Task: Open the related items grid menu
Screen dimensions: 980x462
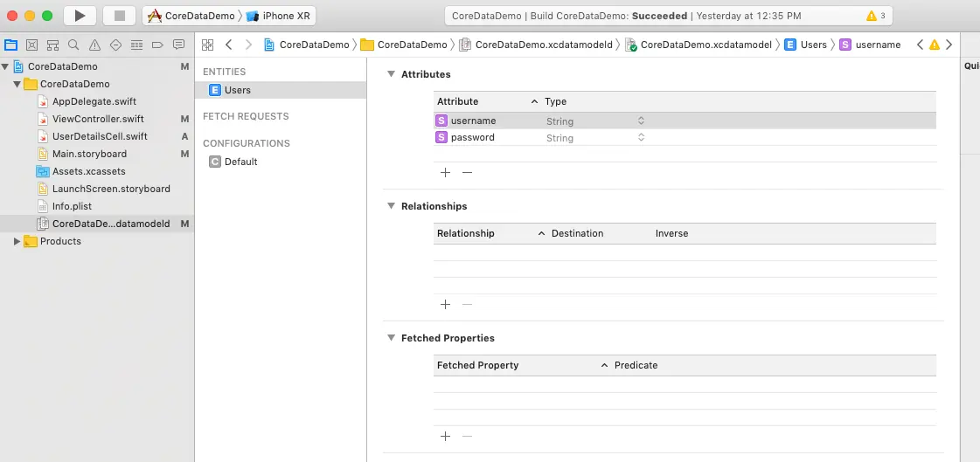Action: click(x=207, y=45)
